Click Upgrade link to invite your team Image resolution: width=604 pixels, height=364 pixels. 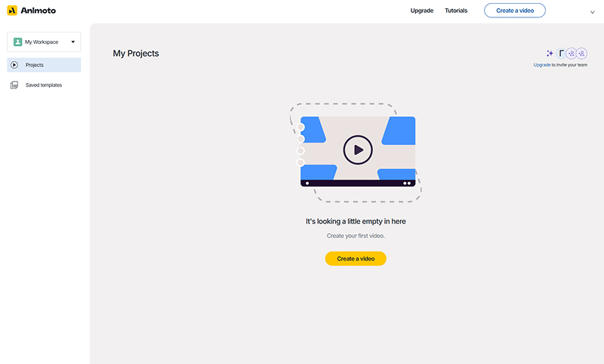[x=541, y=65]
